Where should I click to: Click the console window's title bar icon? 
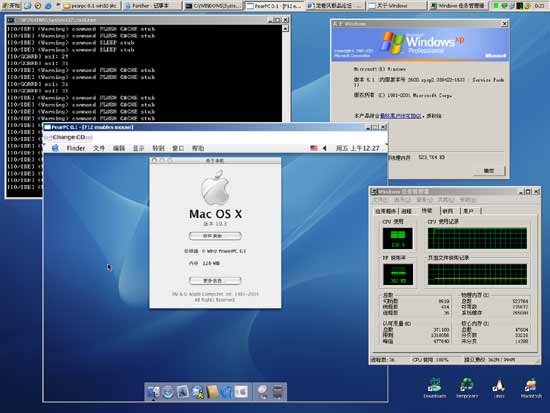[11, 20]
